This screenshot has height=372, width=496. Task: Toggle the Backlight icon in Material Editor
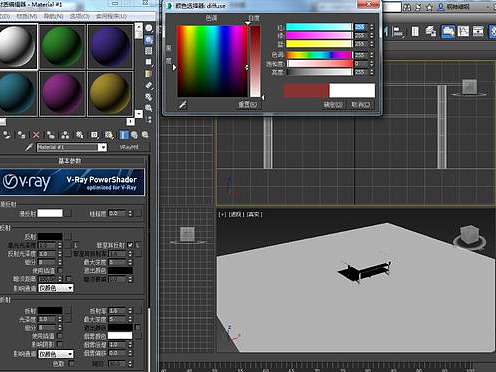pyautogui.click(x=149, y=40)
